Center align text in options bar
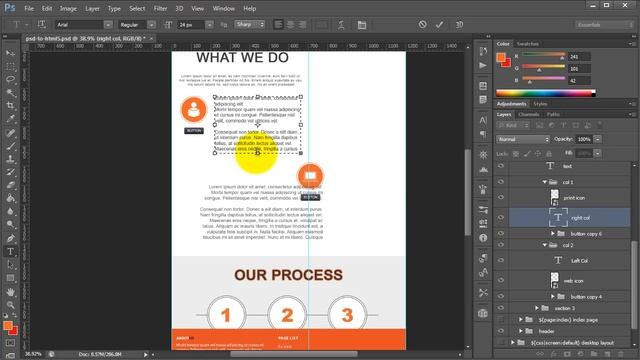The image size is (640, 360). [290, 25]
